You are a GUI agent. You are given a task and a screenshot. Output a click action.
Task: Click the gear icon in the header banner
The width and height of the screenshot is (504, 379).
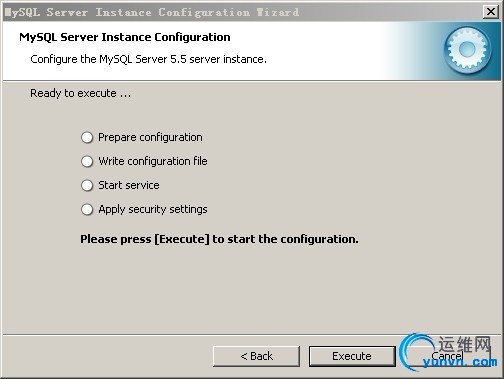click(x=468, y=50)
